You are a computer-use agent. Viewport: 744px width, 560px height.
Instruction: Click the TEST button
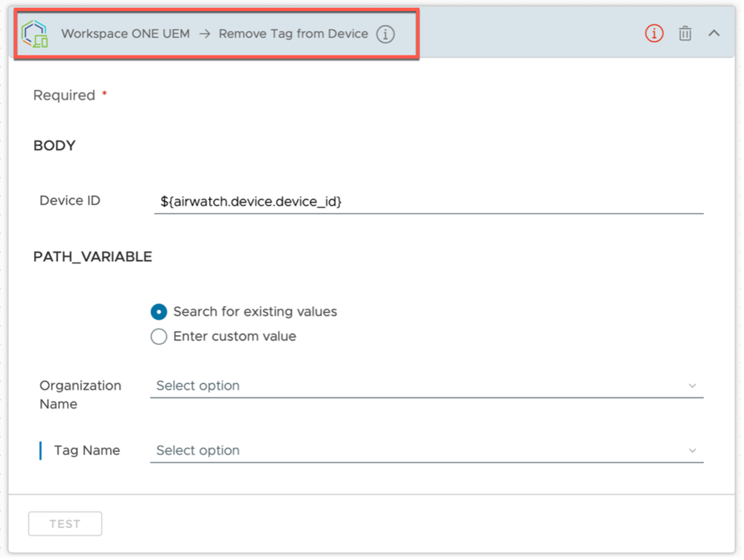pos(65,523)
